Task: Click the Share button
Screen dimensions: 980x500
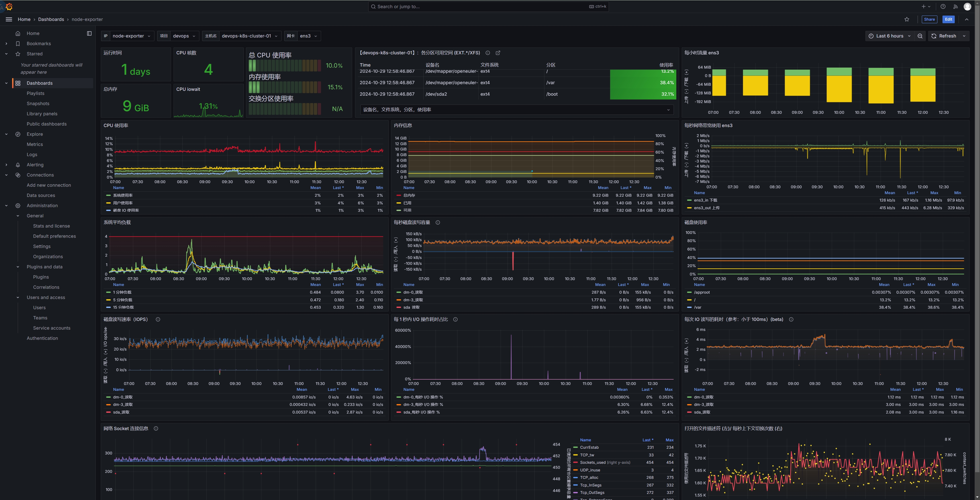Action: [x=929, y=19]
